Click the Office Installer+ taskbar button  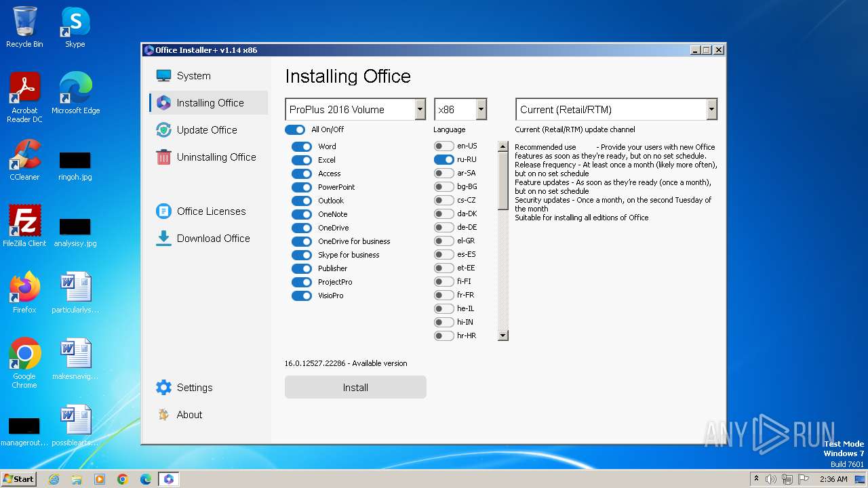pyautogui.click(x=169, y=479)
